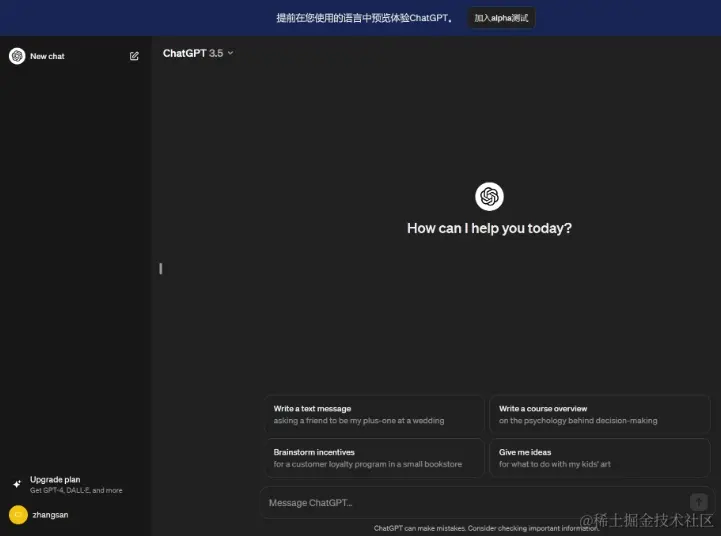Click the 'ChatGPT can make mistakes' disclaimer
The image size is (721, 536).
click(486, 528)
